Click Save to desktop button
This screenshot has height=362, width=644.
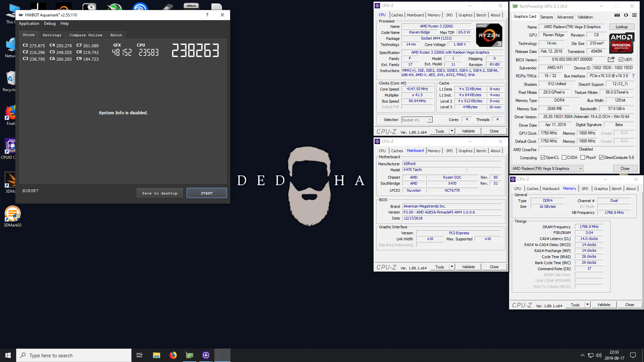pos(160,193)
